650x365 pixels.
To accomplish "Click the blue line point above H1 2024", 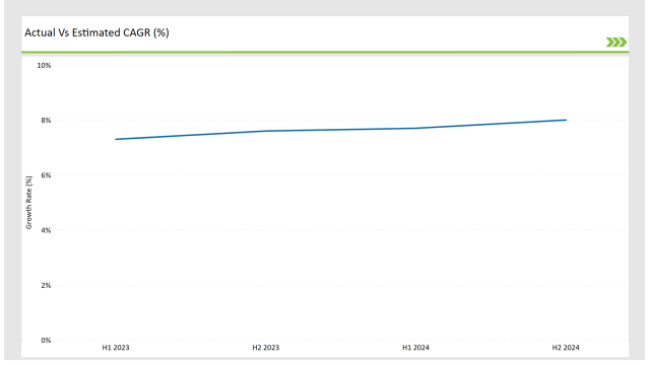I will (x=416, y=128).
